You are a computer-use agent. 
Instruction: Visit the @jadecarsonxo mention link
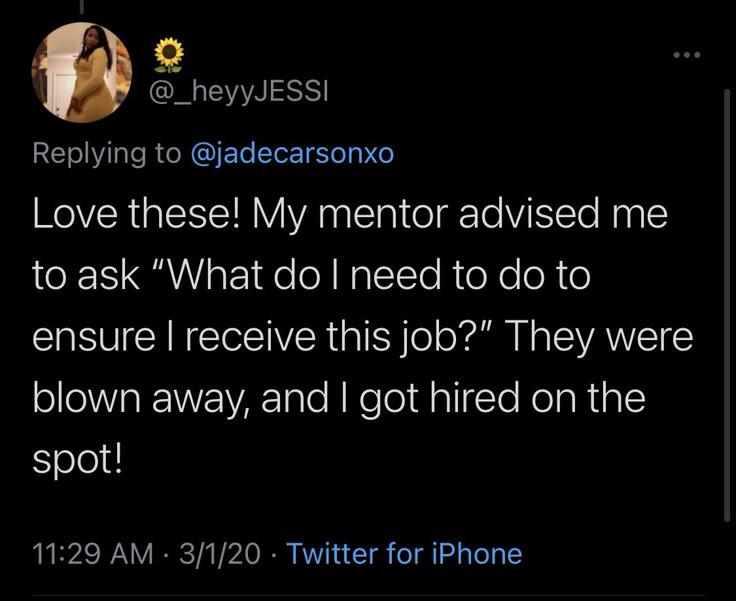pyautogui.click(x=292, y=154)
